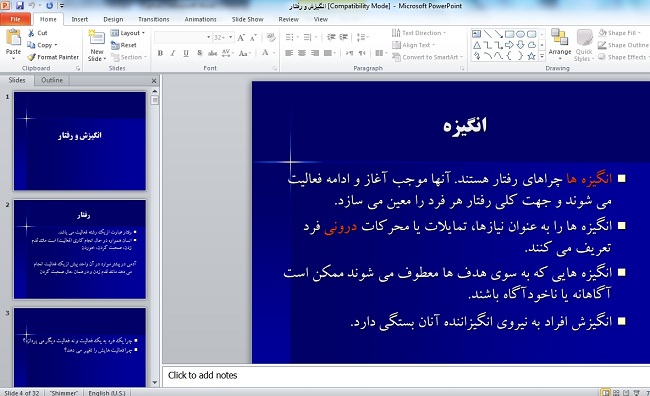Switch to the Outline pane tab
Viewport: 650px width, 396px height.
52,80
